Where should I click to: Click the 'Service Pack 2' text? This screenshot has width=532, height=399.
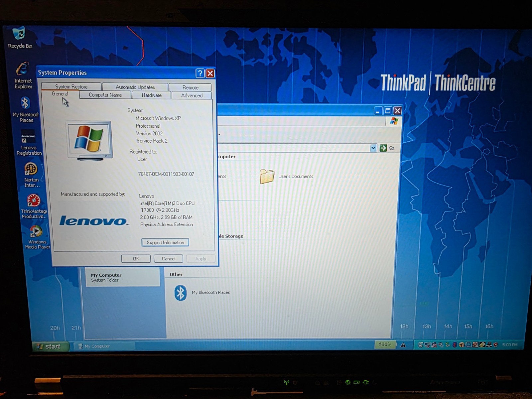152,141
